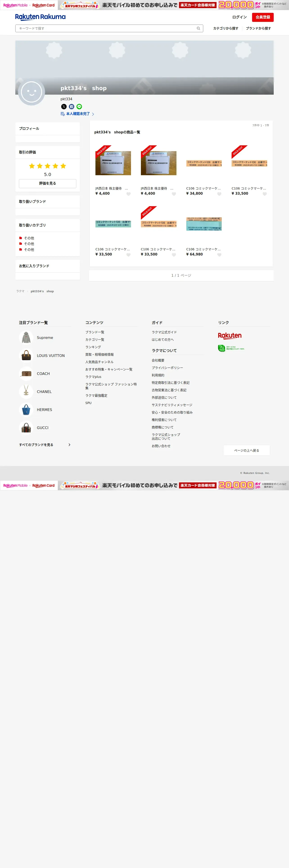Open the GUCCI brand icon
The width and height of the screenshot is (289, 868).
(x=26, y=428)
